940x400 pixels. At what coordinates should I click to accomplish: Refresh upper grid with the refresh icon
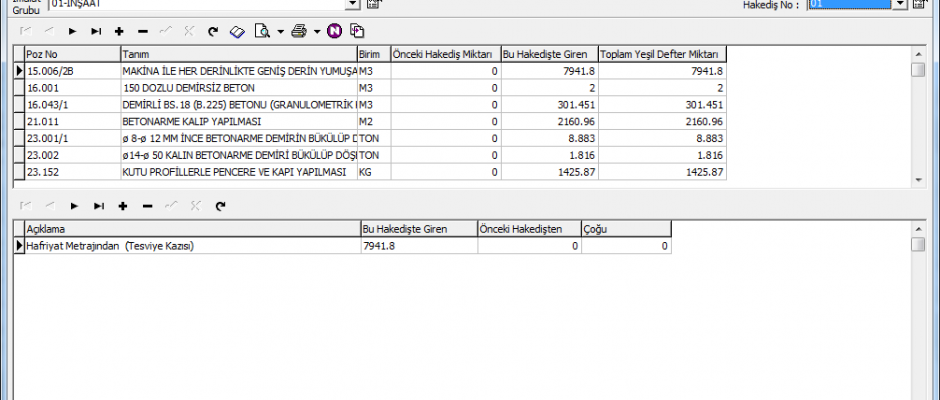point(213,32)
